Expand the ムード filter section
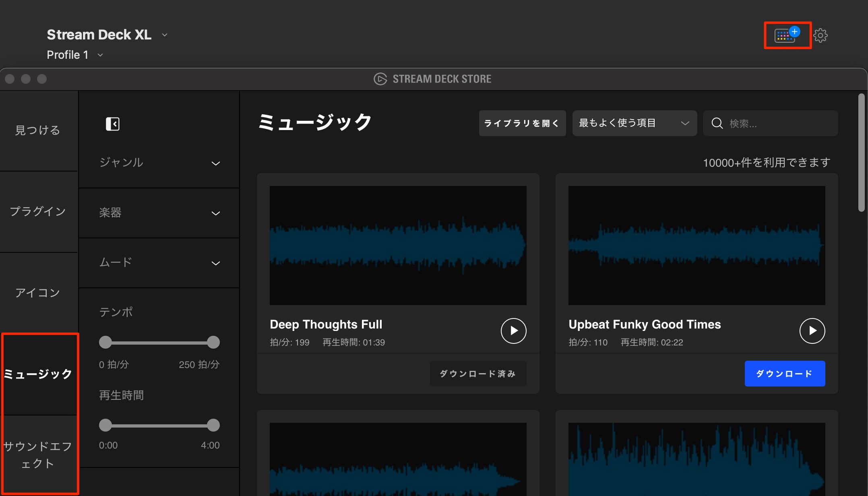Screen dimensions: 868x496 (x=159, y=263)
